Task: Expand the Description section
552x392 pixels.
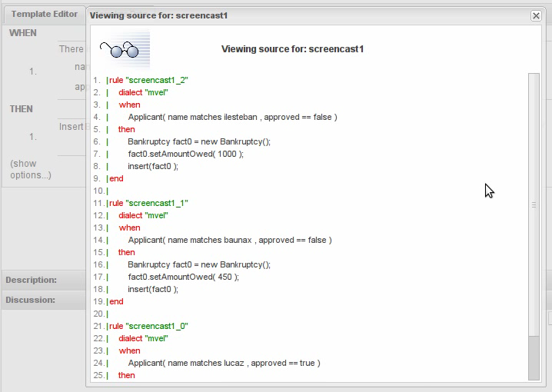Action: click(32, 280)
